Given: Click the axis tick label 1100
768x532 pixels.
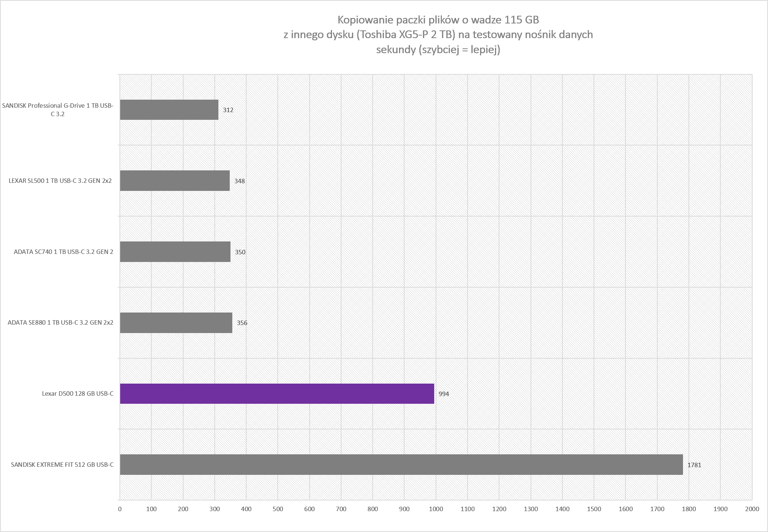Looking at the screenshot, I should (468, 509).
